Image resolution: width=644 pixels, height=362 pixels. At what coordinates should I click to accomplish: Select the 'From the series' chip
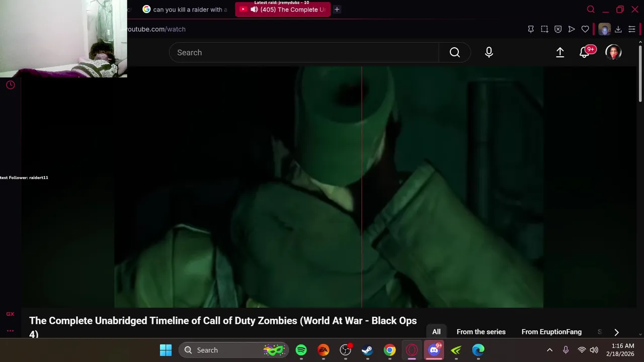click(481, 332)
